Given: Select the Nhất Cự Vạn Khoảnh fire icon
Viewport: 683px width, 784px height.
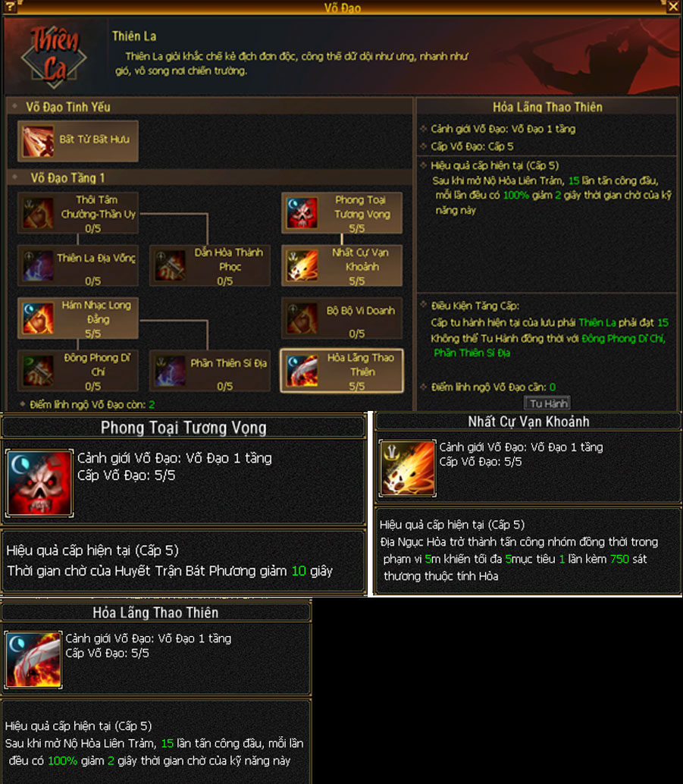Looking at the screenshot, I should point(302,265).
